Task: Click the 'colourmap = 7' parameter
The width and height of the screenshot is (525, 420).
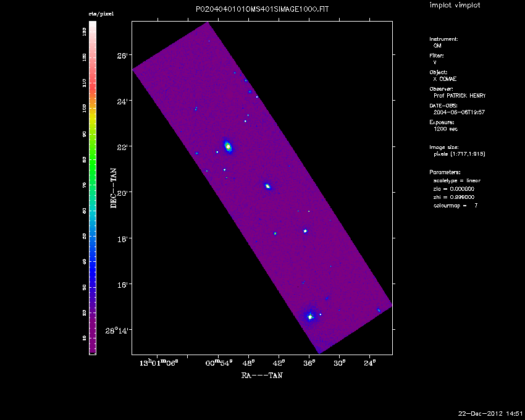Action: click(x=456, y=206)
